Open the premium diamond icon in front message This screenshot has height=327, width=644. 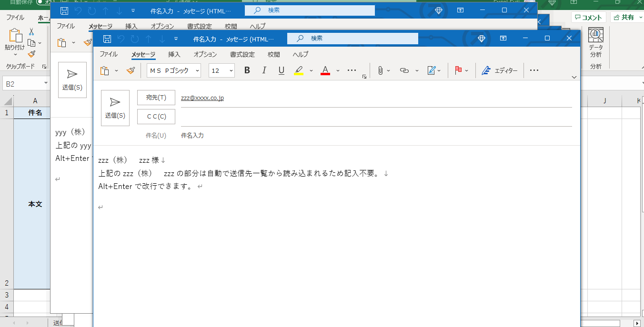coord(482,39)
